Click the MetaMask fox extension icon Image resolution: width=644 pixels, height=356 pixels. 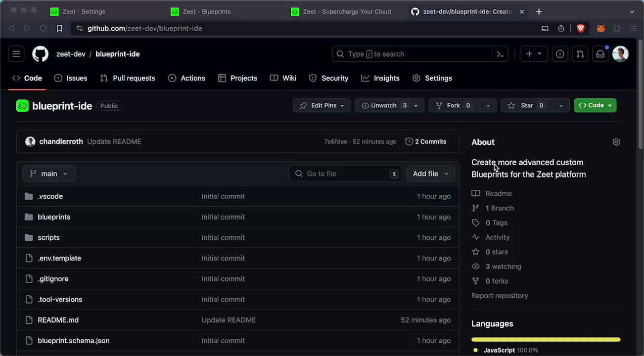click(x=601, y=28)
